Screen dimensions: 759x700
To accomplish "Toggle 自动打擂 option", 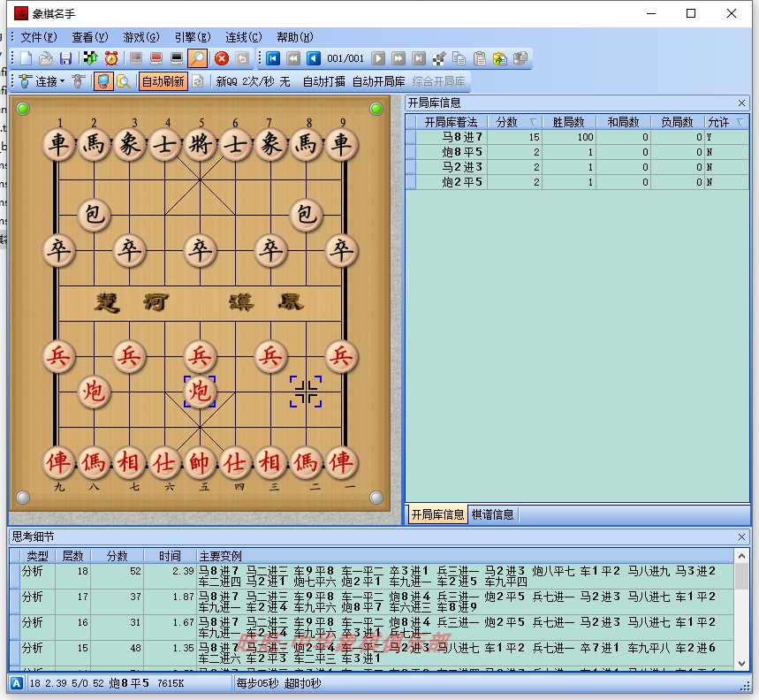I will [x=323, y=81].
